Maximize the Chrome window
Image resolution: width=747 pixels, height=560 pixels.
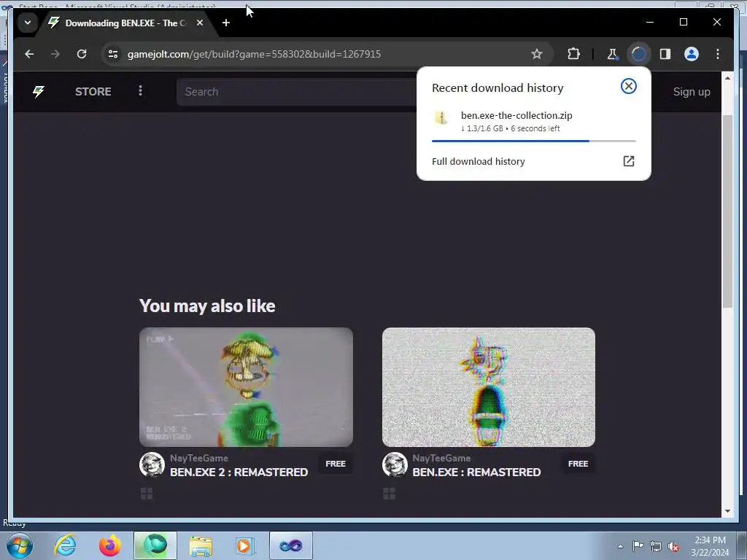pos(683,22)
